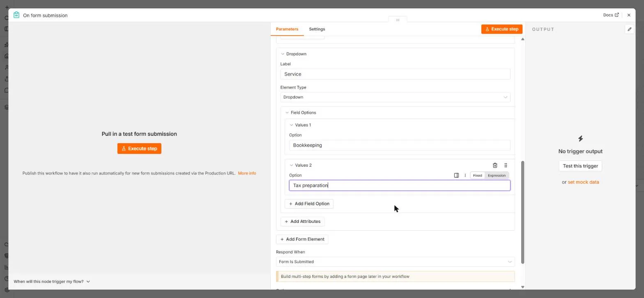The width and height of the screenshot is (644, 298).
Task: Delete the Values 2 field option
Action: pos(495,165)
